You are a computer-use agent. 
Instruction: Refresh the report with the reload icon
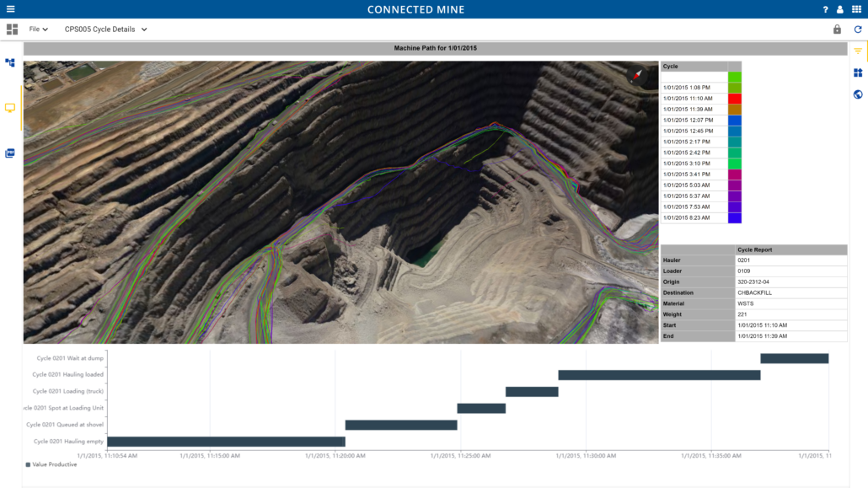coord(858,29)
